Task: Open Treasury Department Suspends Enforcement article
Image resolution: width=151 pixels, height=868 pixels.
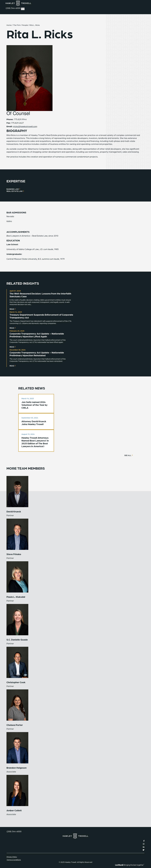Action: [41, 316]
